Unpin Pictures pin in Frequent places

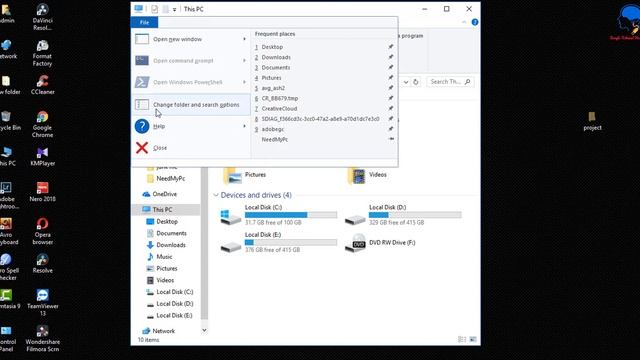[391, 78]
